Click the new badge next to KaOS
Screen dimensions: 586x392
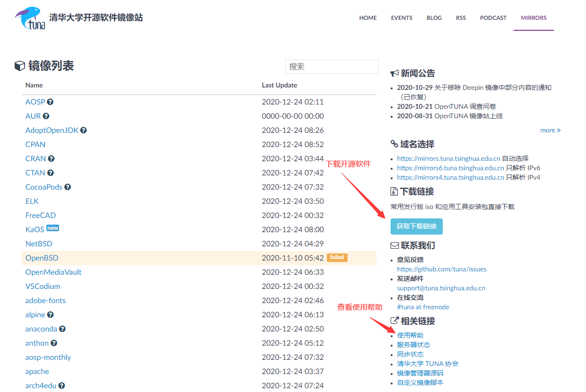(52, 228)
